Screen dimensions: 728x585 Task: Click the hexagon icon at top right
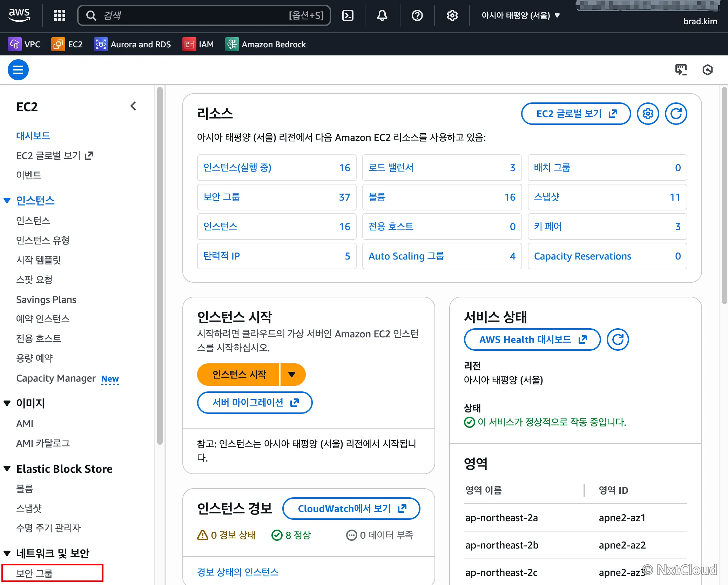708,70
